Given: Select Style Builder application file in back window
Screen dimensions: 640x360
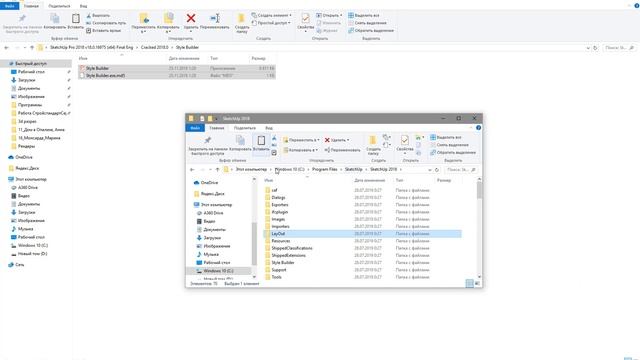Looking at the screenshot, I should (177, 68).
